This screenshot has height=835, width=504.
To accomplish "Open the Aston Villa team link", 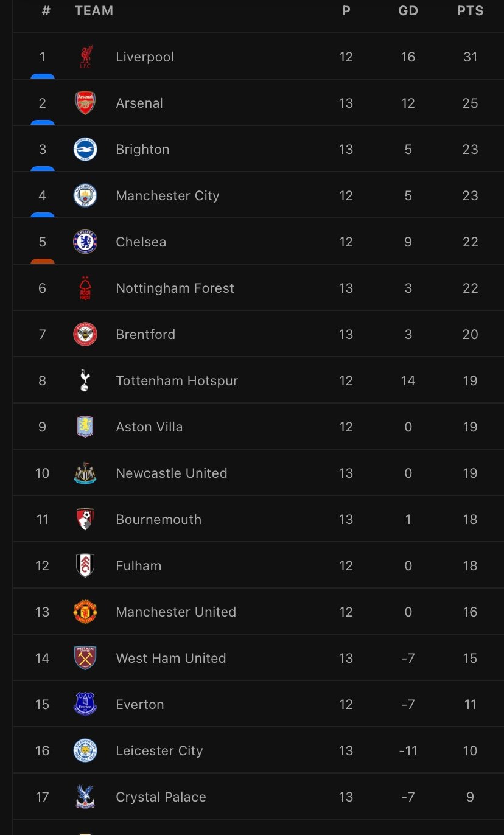I will [149, 427].
